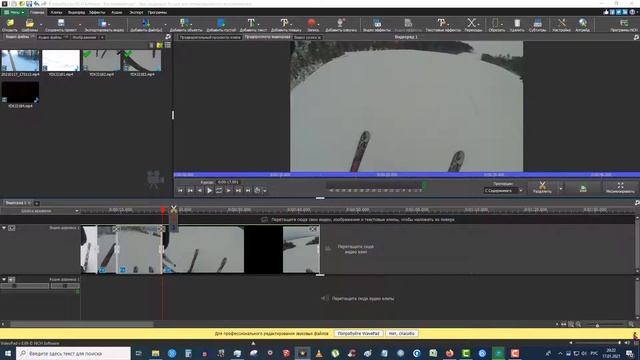Image resolution: width=640 pixels, height=360 pixels.
Task: Toggle Video Track 1 visibility icon
Action: coord(11,228)
